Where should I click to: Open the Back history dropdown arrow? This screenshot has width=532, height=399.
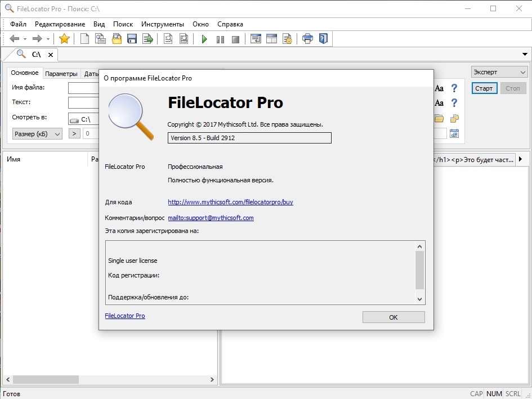25,39
